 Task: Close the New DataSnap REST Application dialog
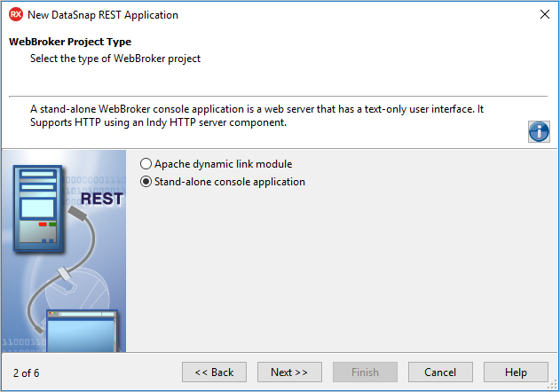[x=545, y=14]
